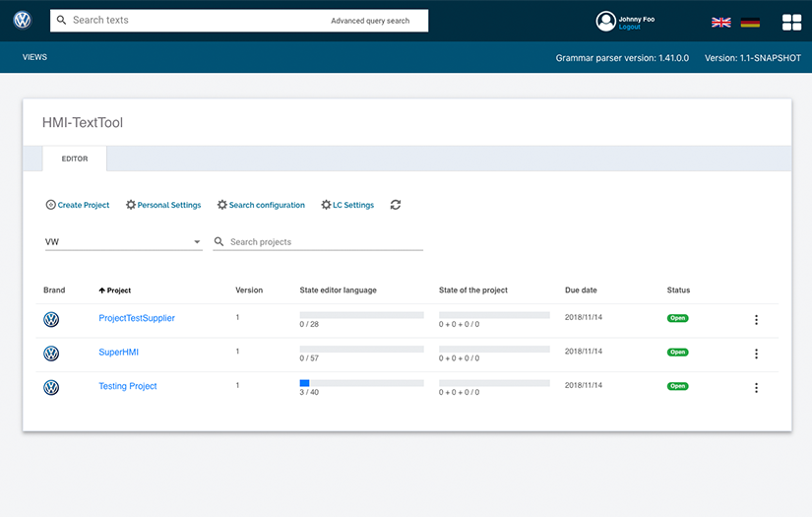Open Personal Settings

163,205
